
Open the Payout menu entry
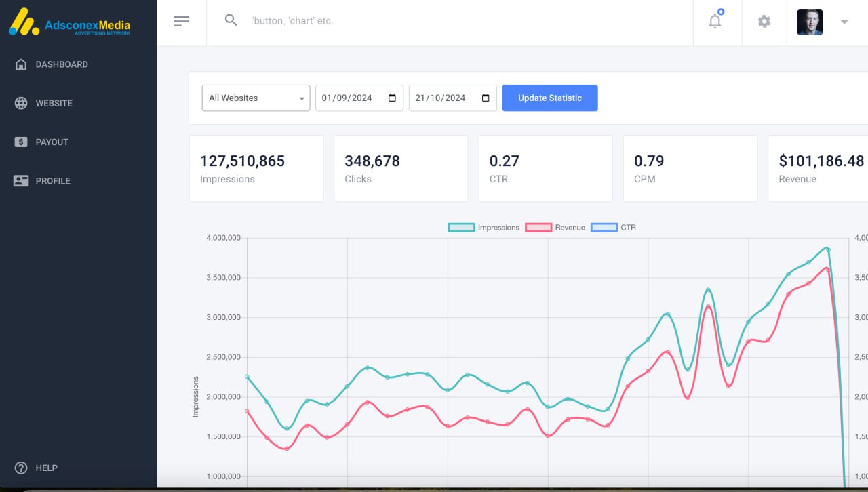click(52, 142)
